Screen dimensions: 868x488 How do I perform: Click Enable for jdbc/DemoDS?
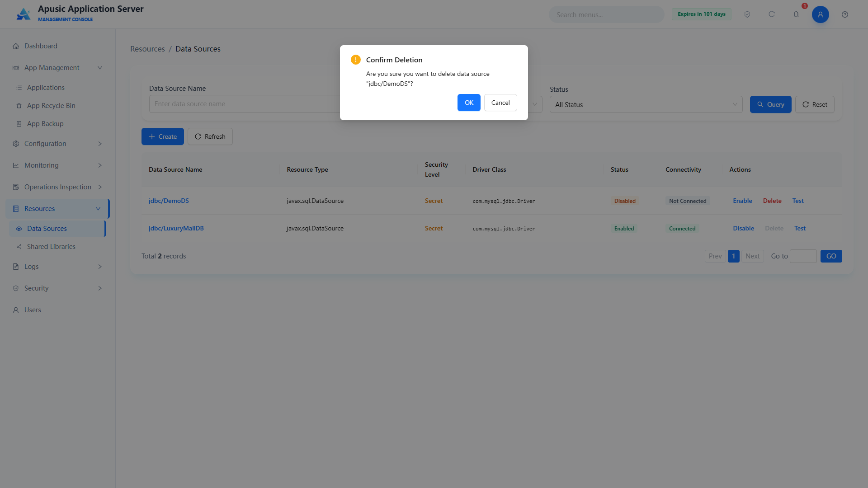[x=742, y=201]
